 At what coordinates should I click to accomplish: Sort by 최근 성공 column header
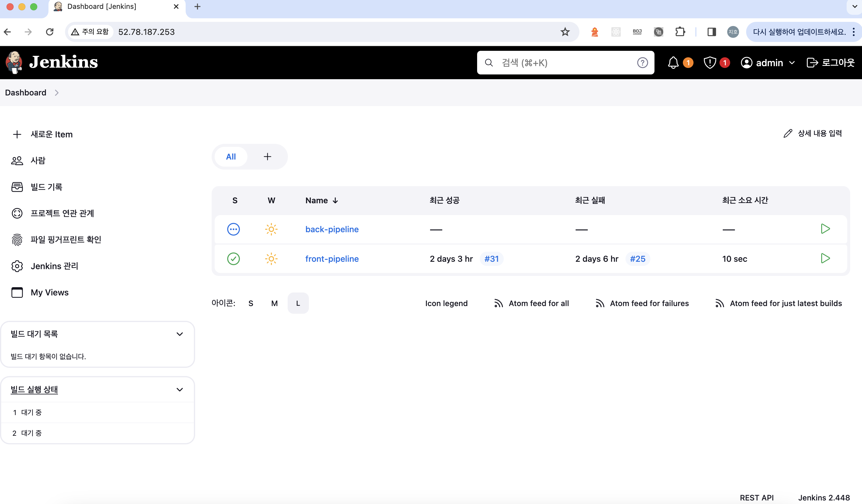point(444,200)
